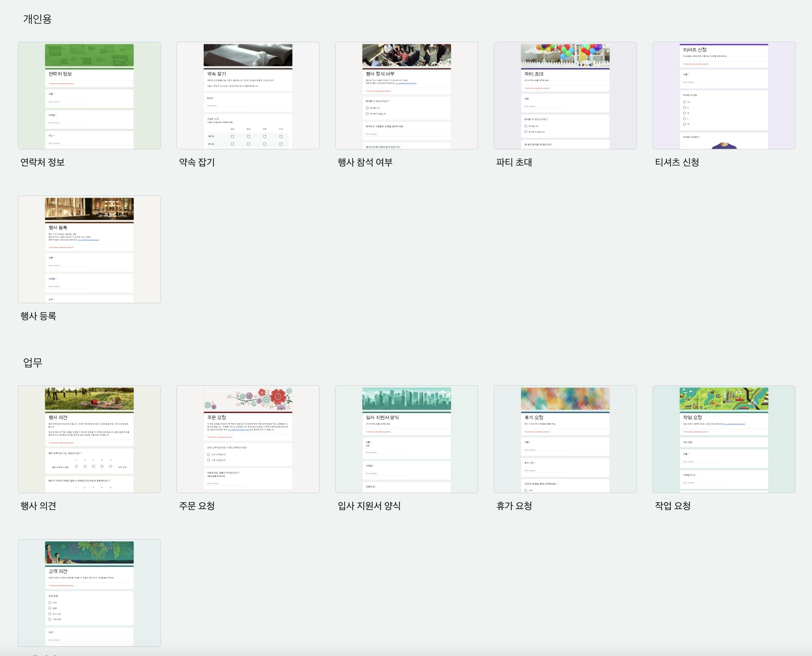812x656 pixels.
Task: Select the 행사 등록 template thumbnail
Action: point(89,249)
